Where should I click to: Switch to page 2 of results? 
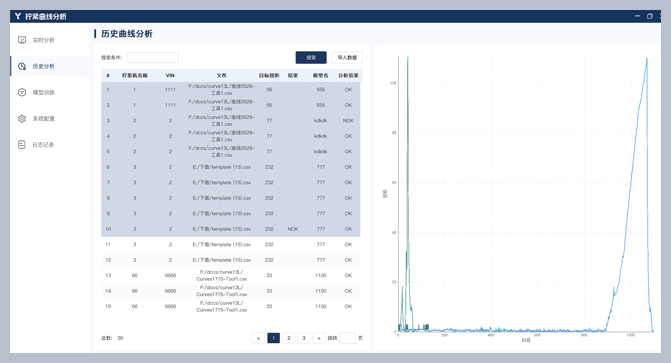[x=289, y=338]
